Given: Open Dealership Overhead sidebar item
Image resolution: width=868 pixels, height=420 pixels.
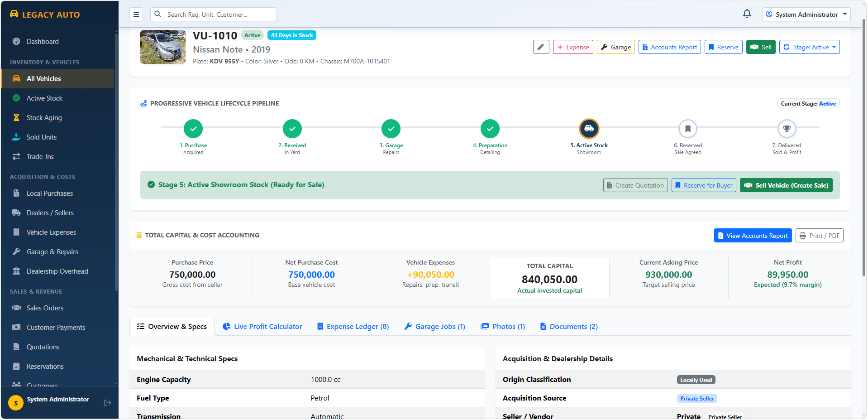Looking at the screenshot, I should pyautogui.click(x=58, y=271).
